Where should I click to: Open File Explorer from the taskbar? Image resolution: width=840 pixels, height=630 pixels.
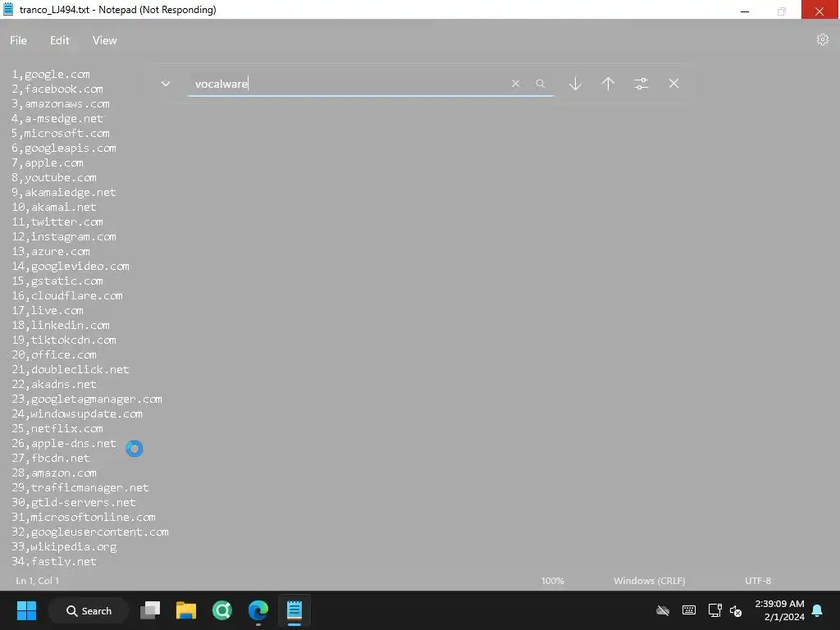186,610
